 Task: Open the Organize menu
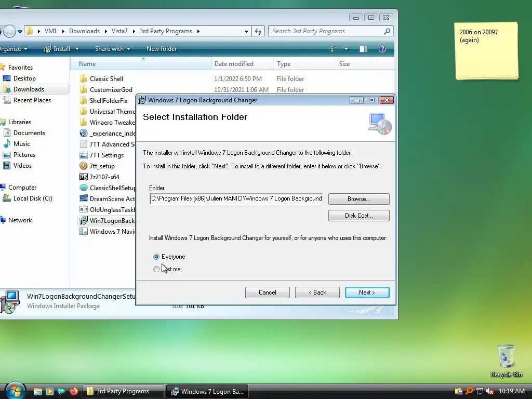pos(13,49)
